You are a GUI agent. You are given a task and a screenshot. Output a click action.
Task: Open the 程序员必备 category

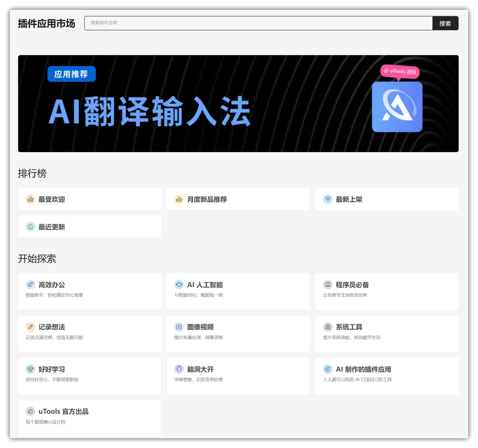click(387, 291)
